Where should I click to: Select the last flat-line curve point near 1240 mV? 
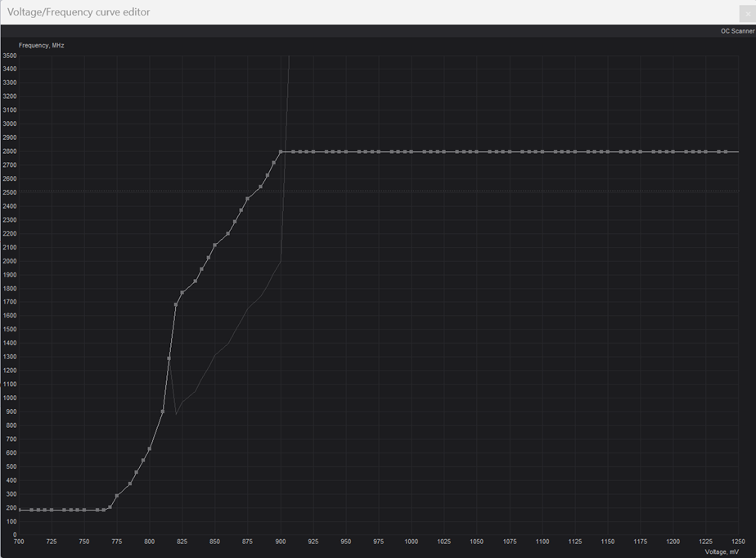[726, 152]
